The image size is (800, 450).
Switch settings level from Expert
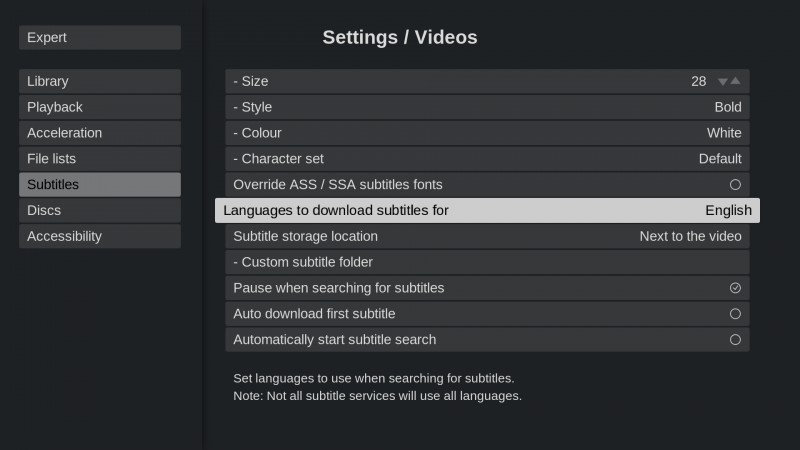pos(100,38)
